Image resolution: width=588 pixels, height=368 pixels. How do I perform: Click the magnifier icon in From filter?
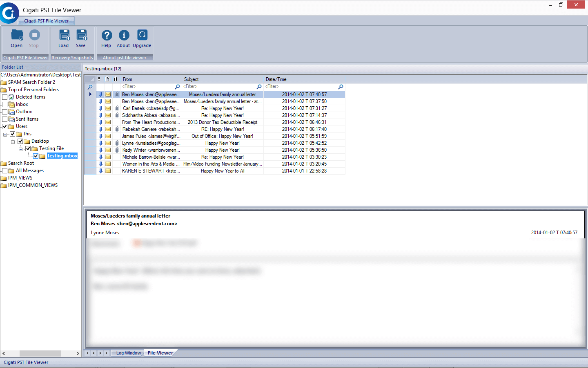pyautogui.click(x=177, y=87)
